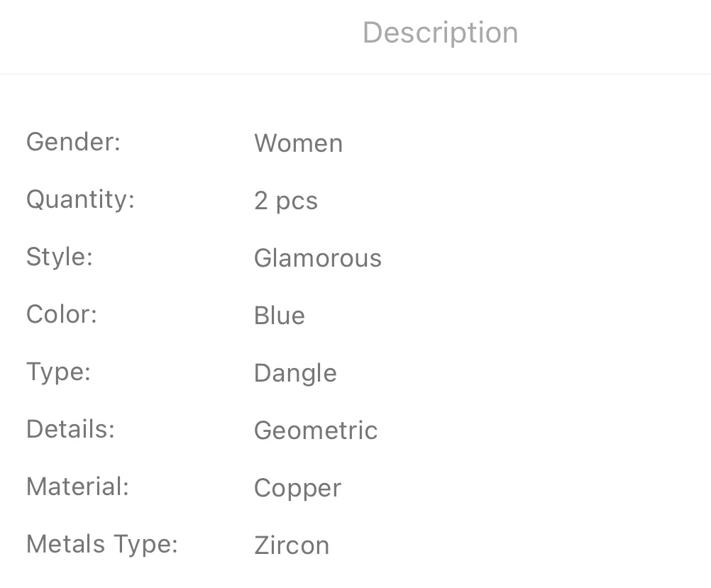Click the Material label
Viewport: 711px width, 588px height.
click(77, 487)
